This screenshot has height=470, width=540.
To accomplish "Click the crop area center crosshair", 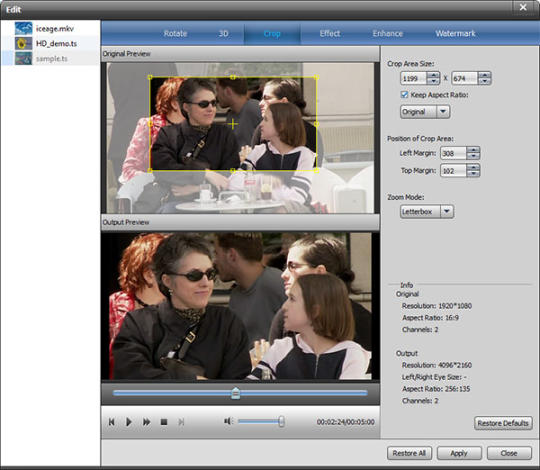I will pyautogui.click(x=233, y=124).
